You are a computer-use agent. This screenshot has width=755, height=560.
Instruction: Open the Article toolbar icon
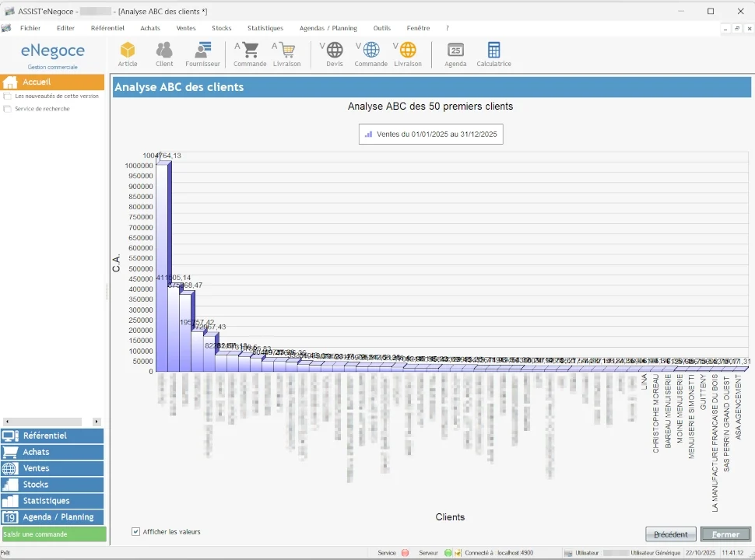127,54
